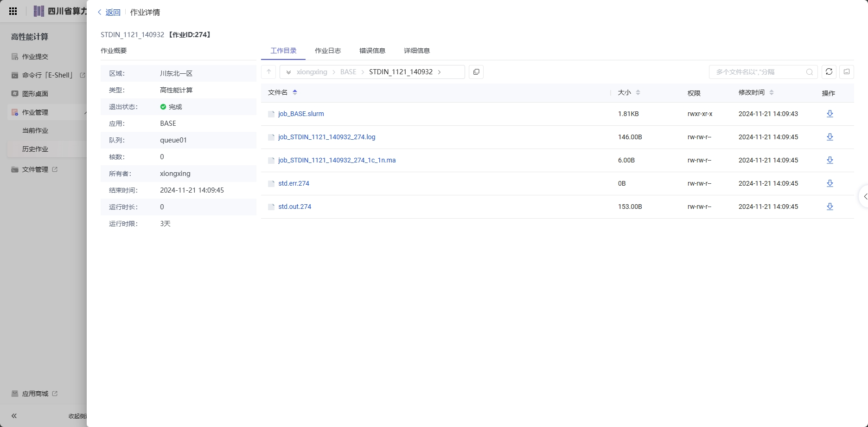This screenshot has height=427, width=868.
Task: Switch to the 作业日志 tab
Action: pos(328,51)
